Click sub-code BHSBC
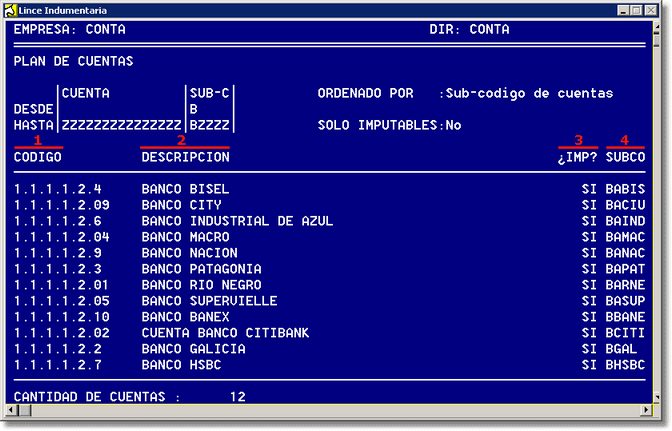Viewport: 672px width, 431px height. click(625, 365)
